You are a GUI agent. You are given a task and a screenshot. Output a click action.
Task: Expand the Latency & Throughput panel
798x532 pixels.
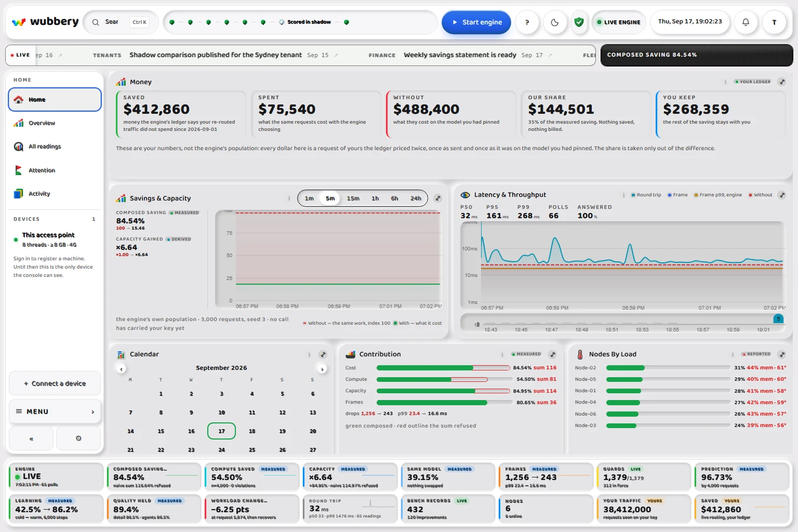[x=782, y=195]
